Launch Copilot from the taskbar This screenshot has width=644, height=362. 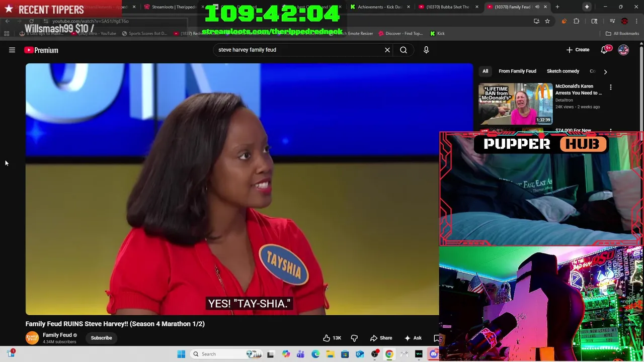(x=286, y=354)
